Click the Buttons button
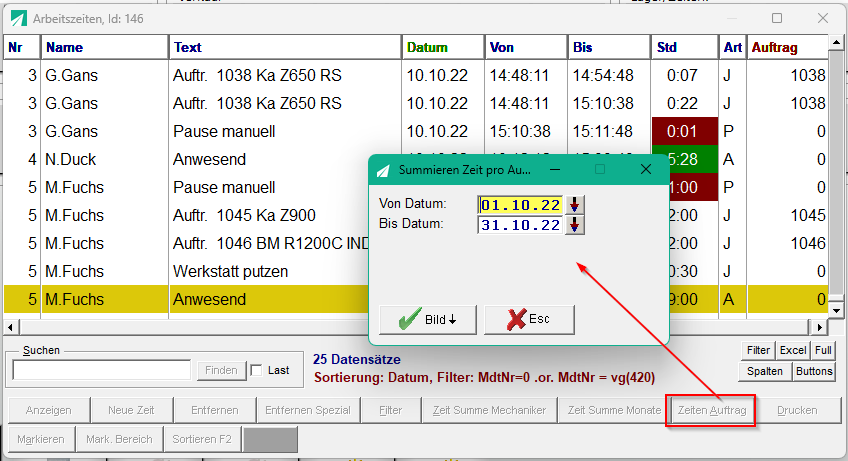 point(814,371)
